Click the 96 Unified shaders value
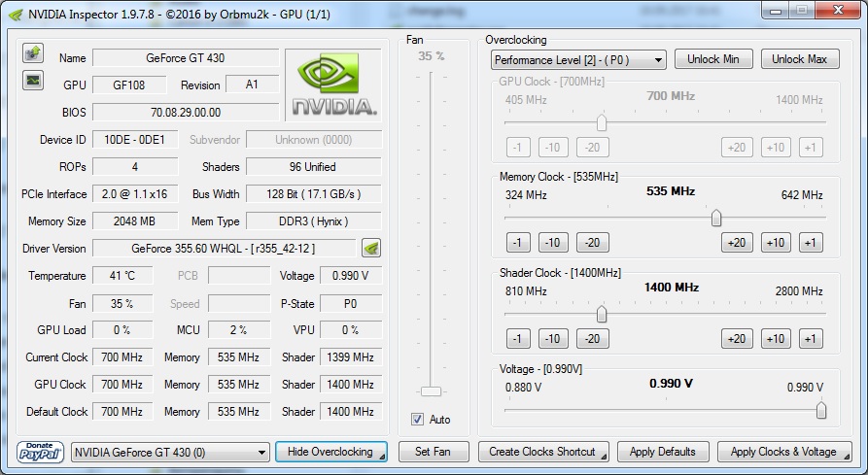 click(313, 166)
